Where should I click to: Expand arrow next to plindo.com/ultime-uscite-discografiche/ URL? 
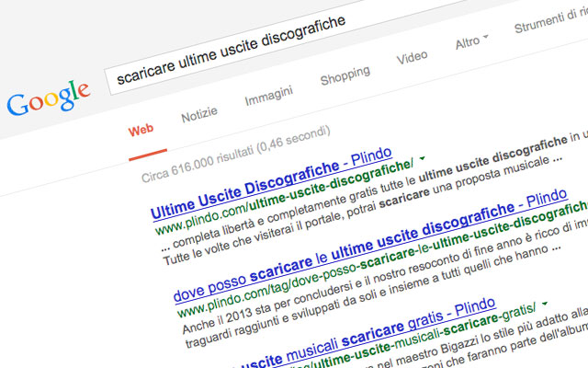click(423, 158)
